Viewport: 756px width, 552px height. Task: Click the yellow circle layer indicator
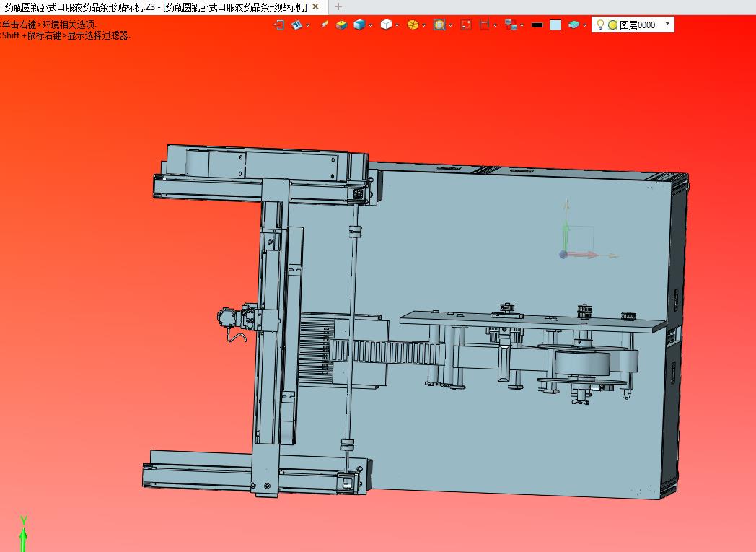(x=612, y=25)
